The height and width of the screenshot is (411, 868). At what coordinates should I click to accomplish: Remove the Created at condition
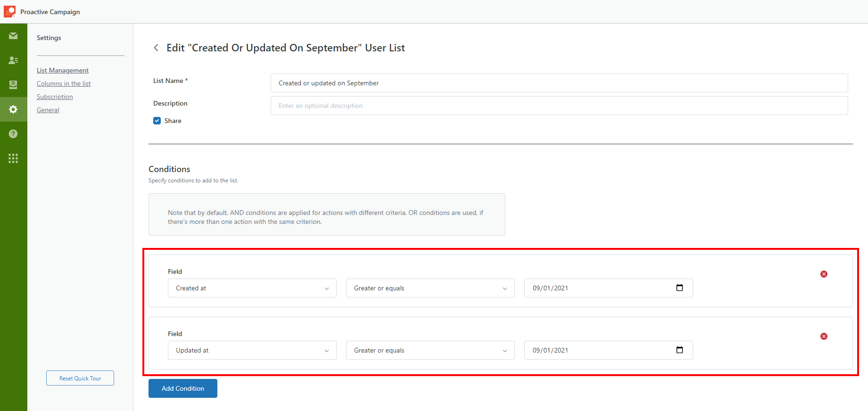(824, 274)
